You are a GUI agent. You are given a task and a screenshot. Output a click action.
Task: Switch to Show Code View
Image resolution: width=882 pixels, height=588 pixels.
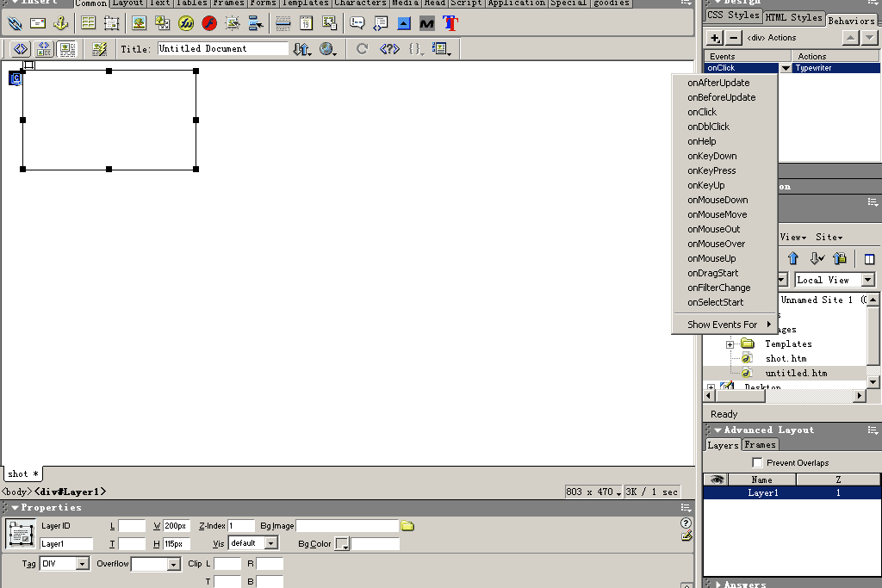[21, 49]
